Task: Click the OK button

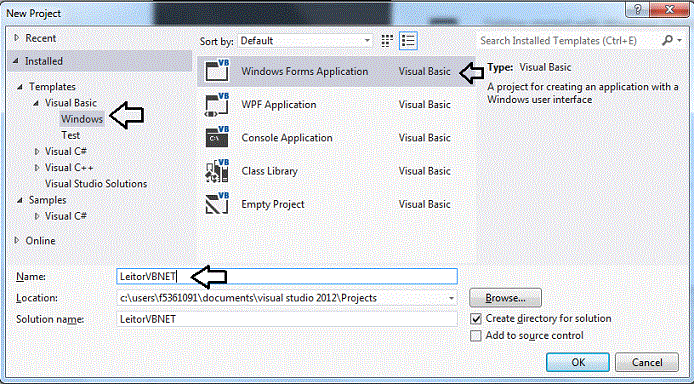Action: coord(578,362)
